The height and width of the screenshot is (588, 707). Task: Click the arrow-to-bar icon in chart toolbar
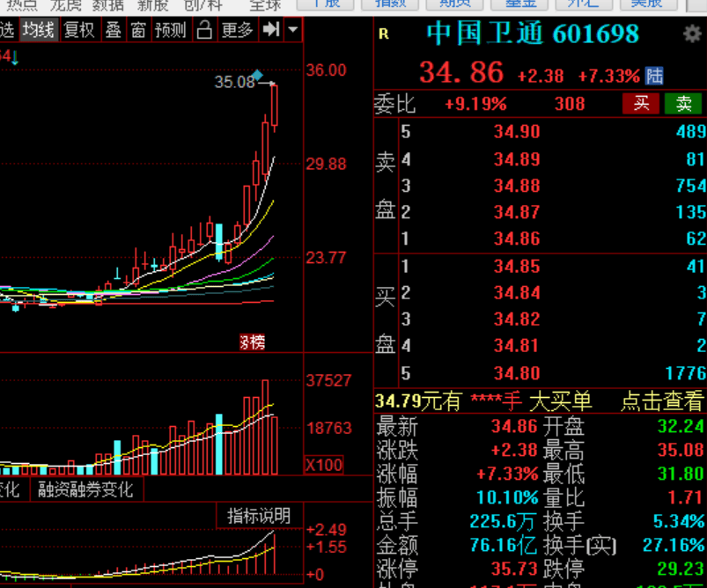click(271, 30)
